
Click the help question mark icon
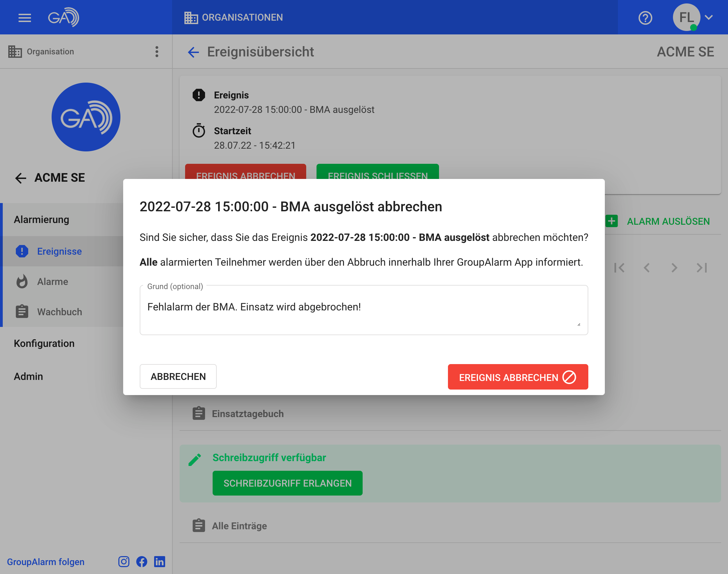click(645, 18)
